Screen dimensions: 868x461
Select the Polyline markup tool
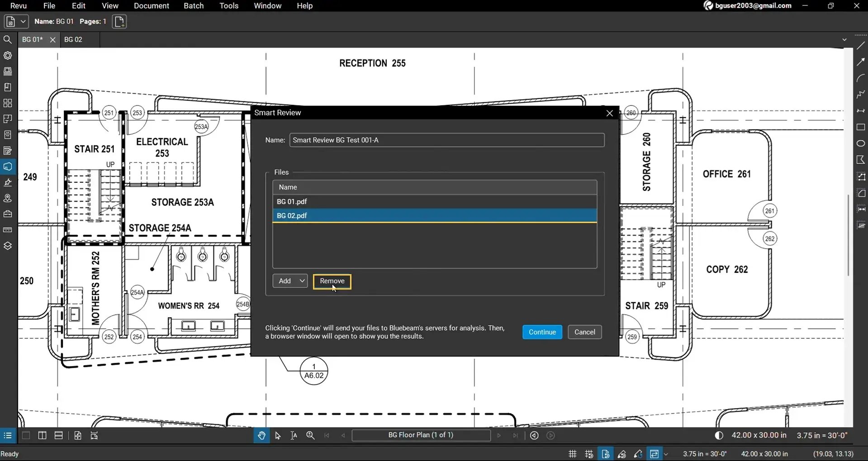coord(861,95)
